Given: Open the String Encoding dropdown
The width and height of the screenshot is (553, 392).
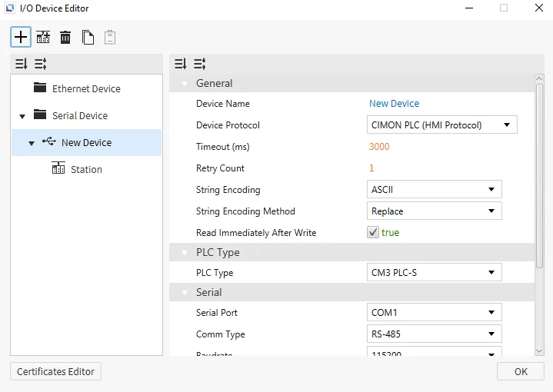Looking at the screenshot, I should 434,189.
